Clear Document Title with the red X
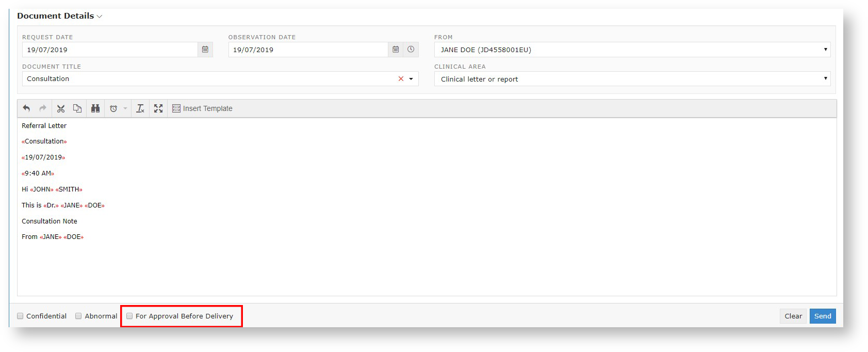 click(x=401, y=79)
